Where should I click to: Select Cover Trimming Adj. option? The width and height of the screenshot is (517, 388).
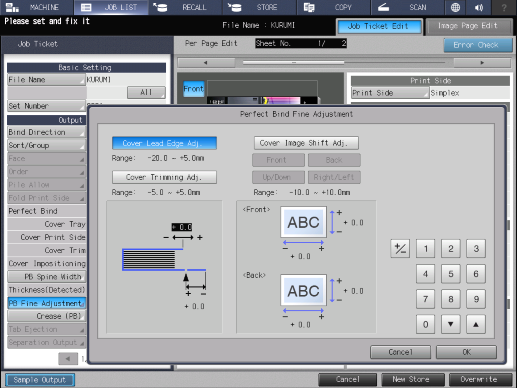[164, 177]
